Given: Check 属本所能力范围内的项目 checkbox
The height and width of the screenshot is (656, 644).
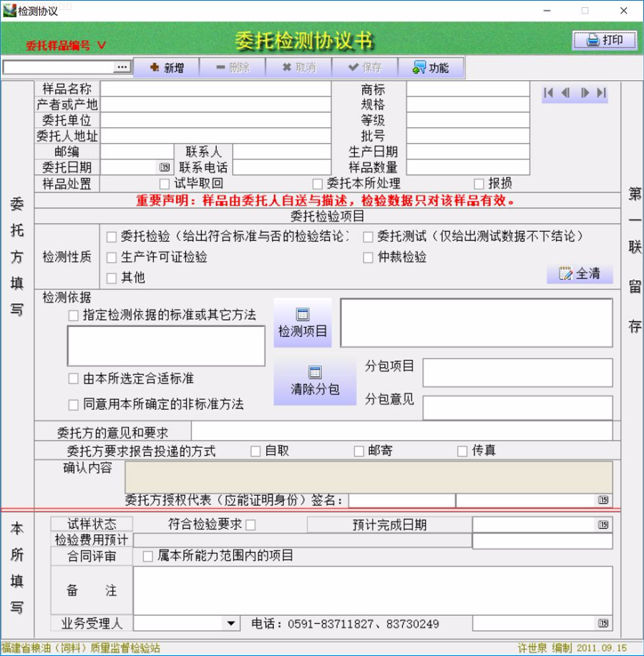Looking at the screenshot, I should click(x=147, y=557).
